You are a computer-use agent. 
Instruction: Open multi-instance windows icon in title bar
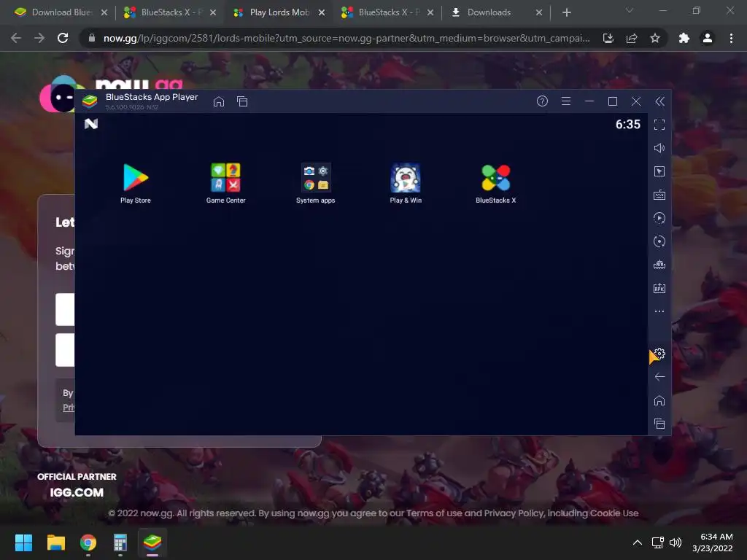click(242, 101)
